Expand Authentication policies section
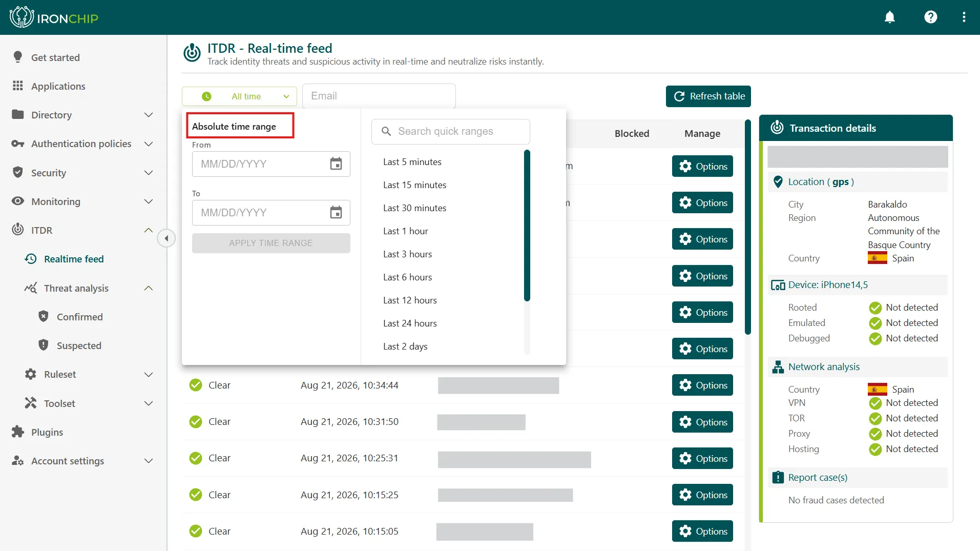Image resolution: width=980 pixels, height=551 pixels. [149, 144]
